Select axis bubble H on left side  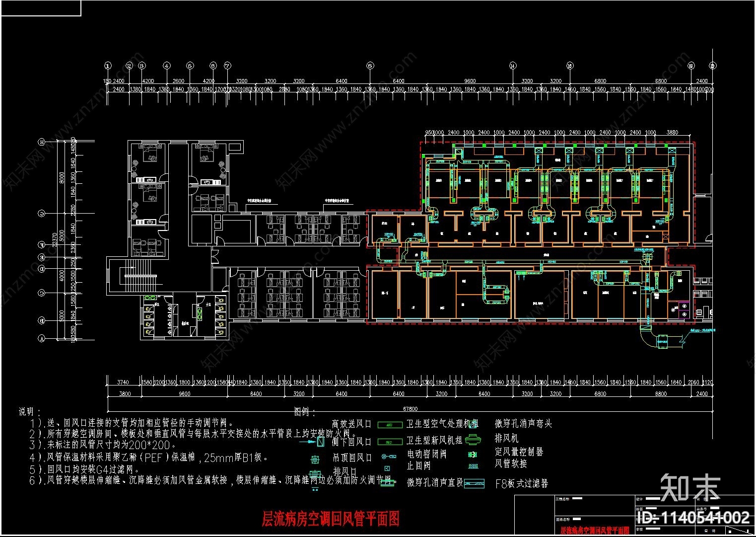click(x=42, y=142)
